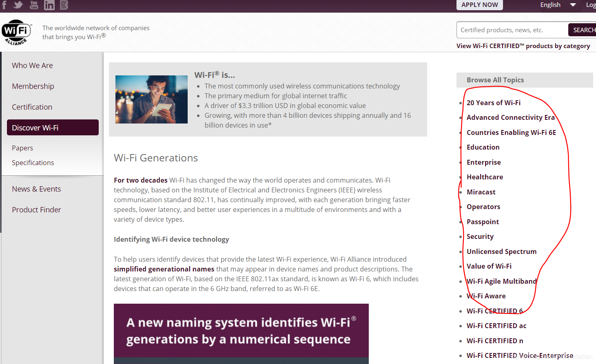This screenshot has height=364, width=596.
Task: Open Membership in side navigation
Action: pyautogui.click(x=33, y=86)
